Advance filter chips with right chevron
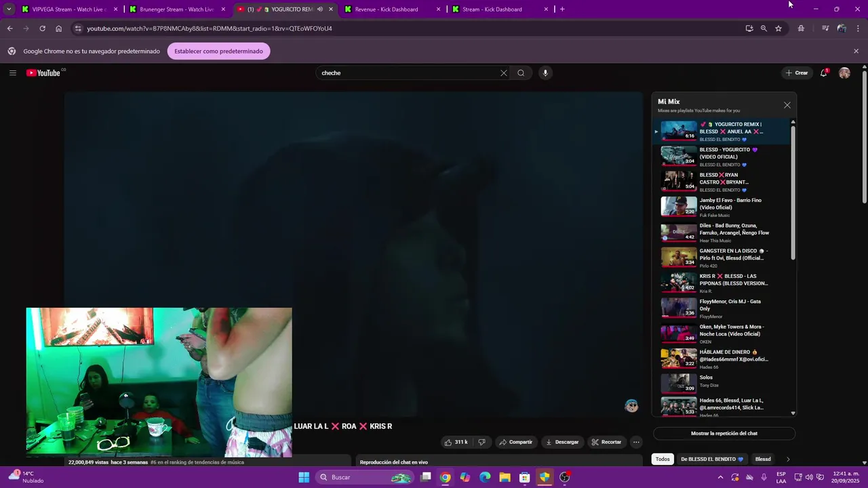Screen dimensions: 868x488 click(x=788, y=459)
